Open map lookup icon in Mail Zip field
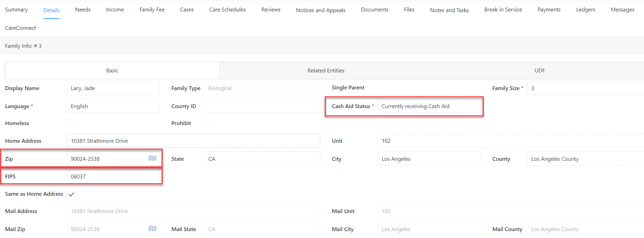The image size is (644, 238). pyautogui.click(x=152, y=229)
